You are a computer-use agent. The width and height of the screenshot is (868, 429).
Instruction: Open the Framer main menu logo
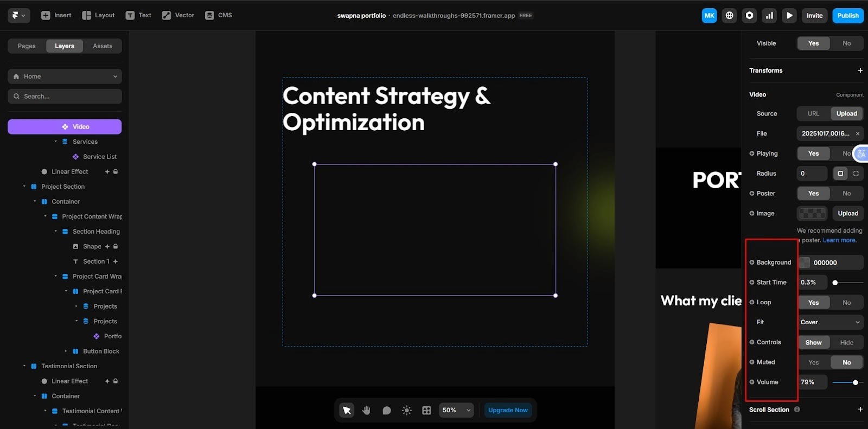(19, 15)
